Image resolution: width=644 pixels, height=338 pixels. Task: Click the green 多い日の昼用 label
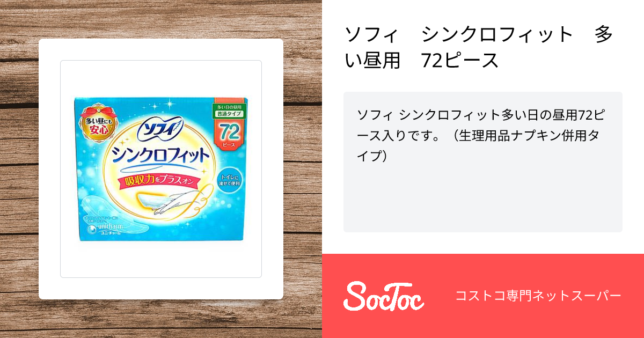(229, 108)
